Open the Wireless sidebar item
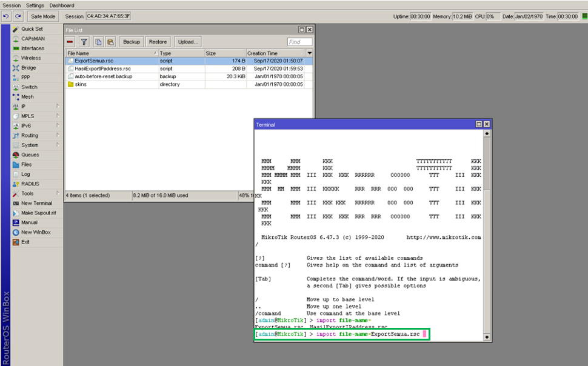This screenshot has height=366, width=588. point(37,58)
